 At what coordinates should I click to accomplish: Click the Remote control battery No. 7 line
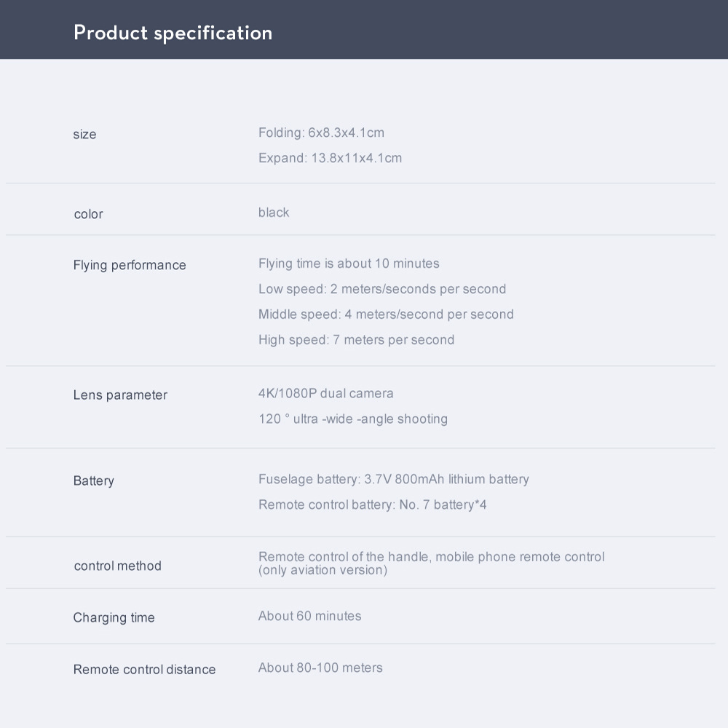point(372,505)
